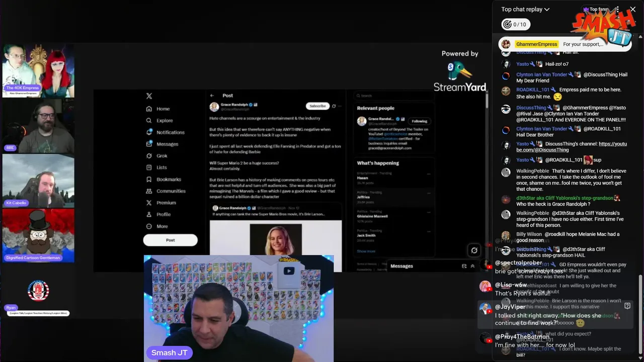Open Notifications in the X sidebar
644x362 pixels.
165,132
